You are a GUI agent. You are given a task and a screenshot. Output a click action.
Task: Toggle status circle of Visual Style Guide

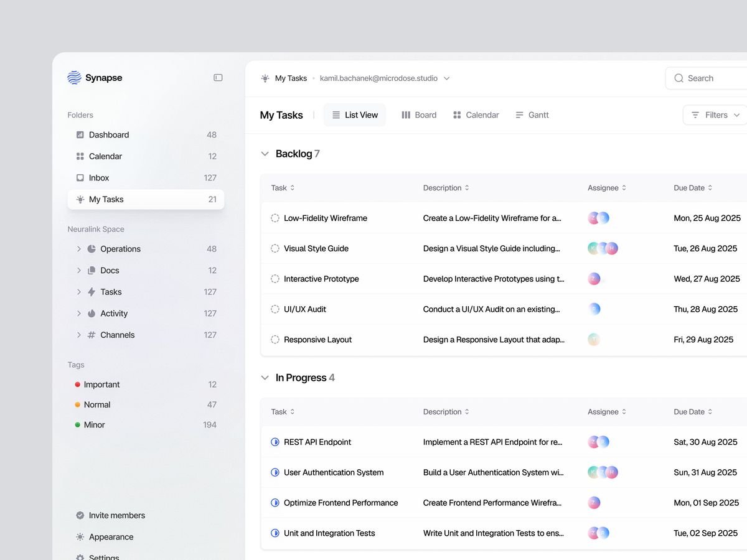click(275, 248)
